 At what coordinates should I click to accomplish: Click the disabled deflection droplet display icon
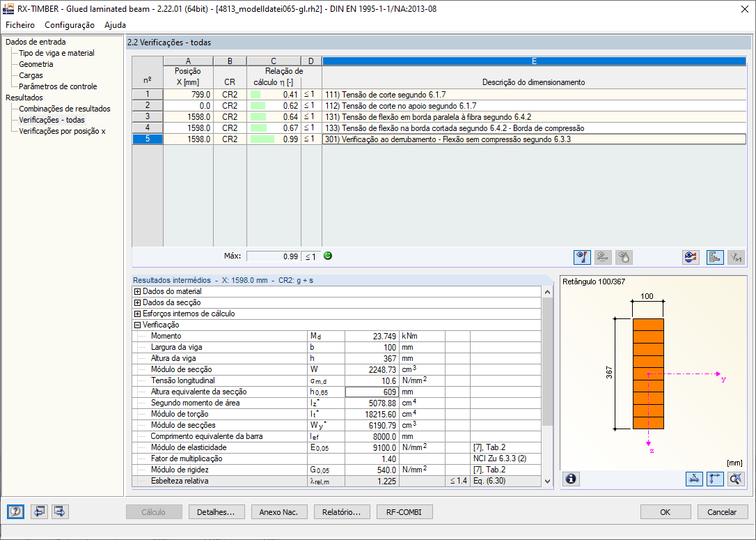click(624, 257)
